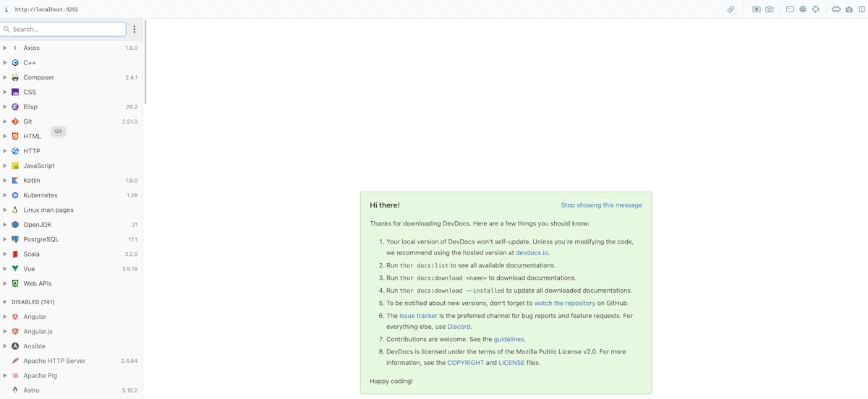The width and height of the screenshot is (868, 399).
Task: Click Stop showing this message
Action: coord(601,205)
